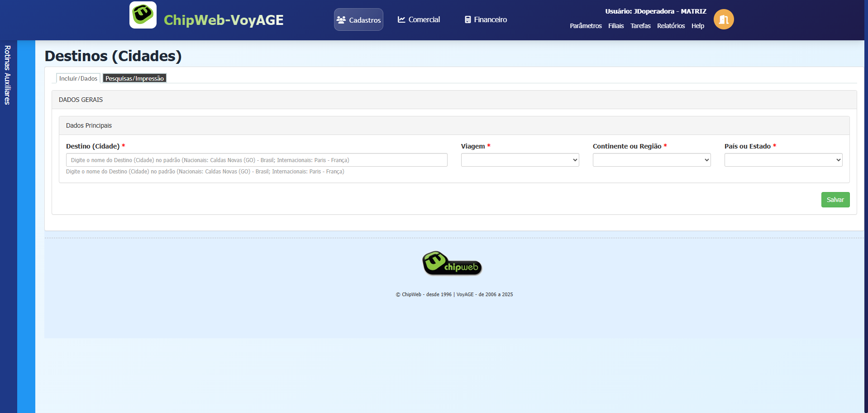
Task: Open the Viagem dropdown
Action: click(520, 160)
